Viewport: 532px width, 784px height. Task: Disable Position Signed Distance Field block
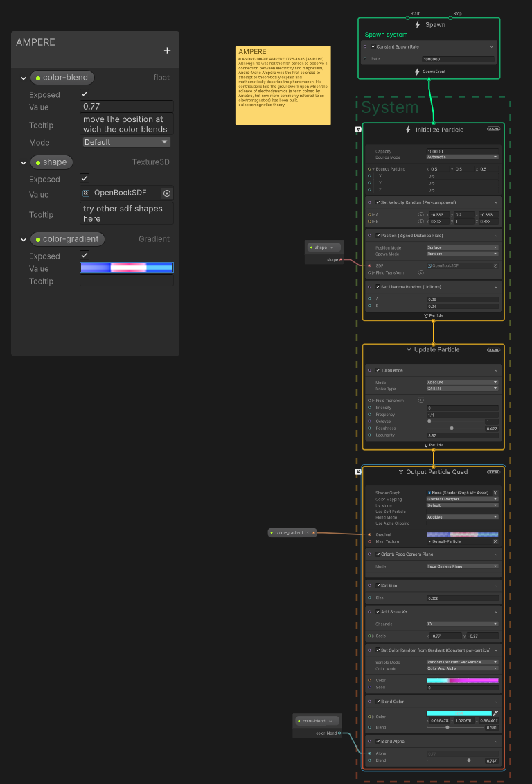click(378, 236)
